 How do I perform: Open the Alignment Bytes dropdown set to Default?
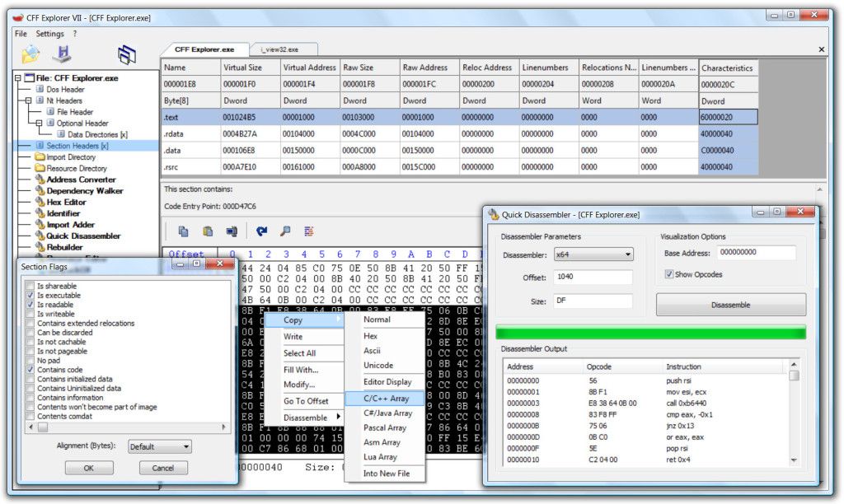click(x=160, y=446)
